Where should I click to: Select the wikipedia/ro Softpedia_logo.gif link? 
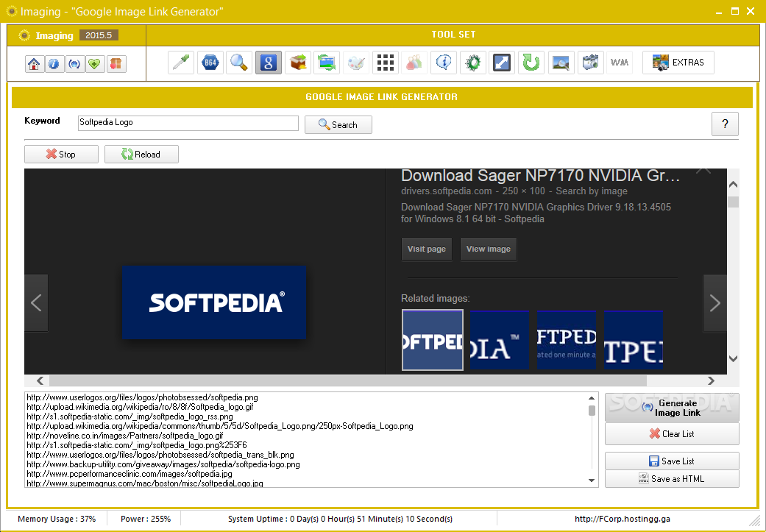coord(140,407)
